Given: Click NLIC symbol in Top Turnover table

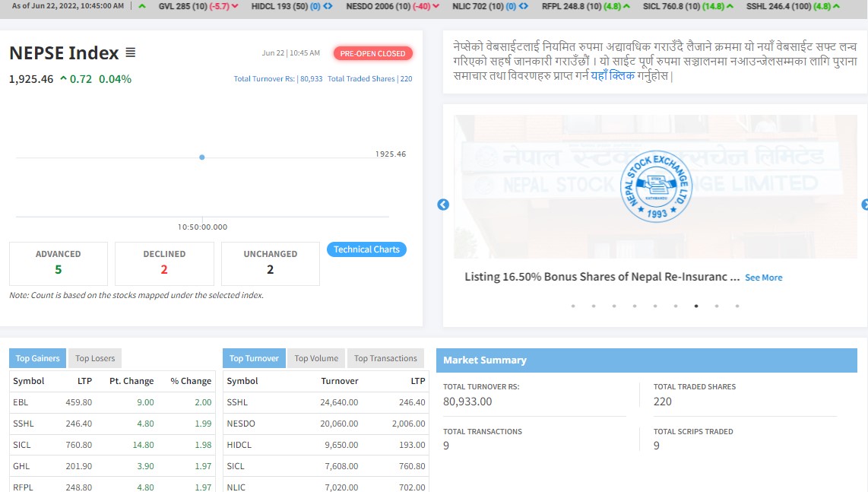Looking at the screenshot, I should click(x=236, y=487).
